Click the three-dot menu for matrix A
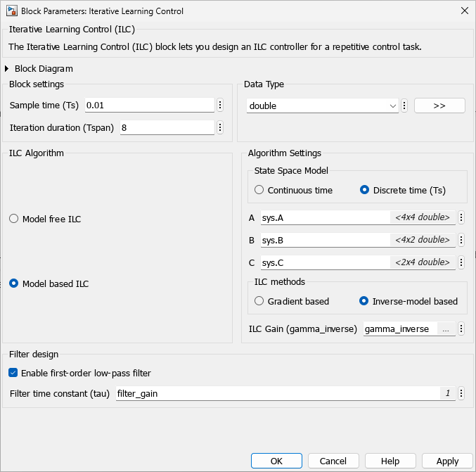Viewport: 476px width, 472px height. [461, 218]
